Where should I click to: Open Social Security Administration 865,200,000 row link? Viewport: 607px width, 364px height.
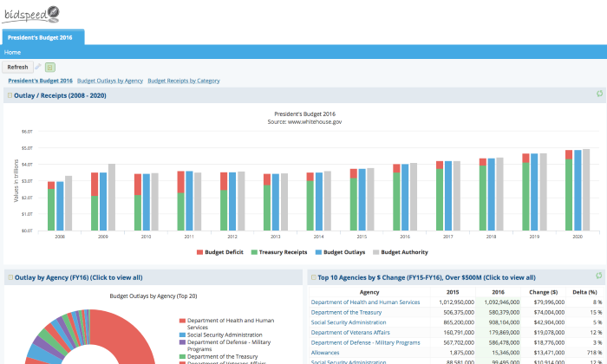coord(349,322)
